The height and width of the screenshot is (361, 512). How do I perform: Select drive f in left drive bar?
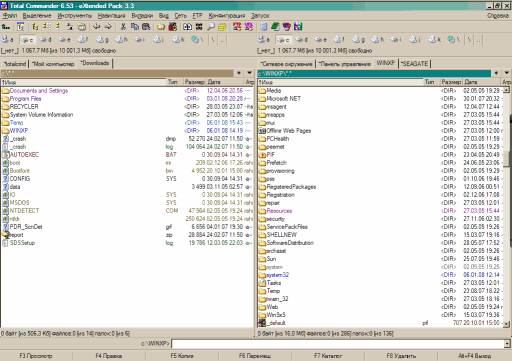click(x=83, y=40)
